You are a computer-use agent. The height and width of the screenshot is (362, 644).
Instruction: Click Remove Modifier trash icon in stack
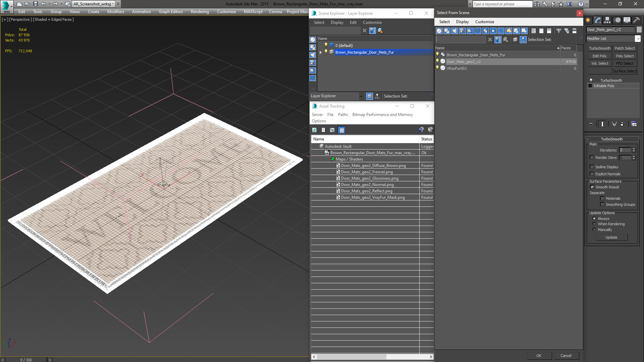click(622, 124)
